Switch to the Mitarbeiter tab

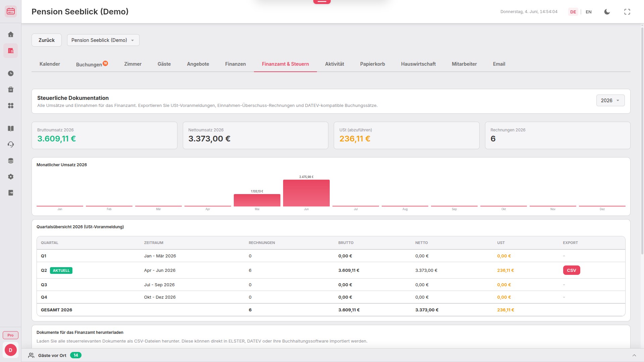tap(464, 64)
